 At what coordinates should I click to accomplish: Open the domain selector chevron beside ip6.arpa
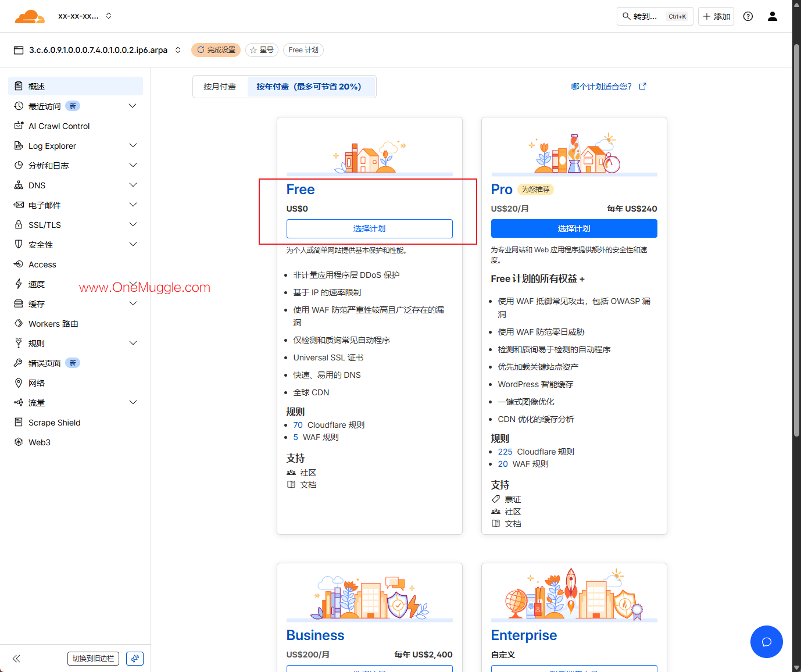[x=178, y=50]
